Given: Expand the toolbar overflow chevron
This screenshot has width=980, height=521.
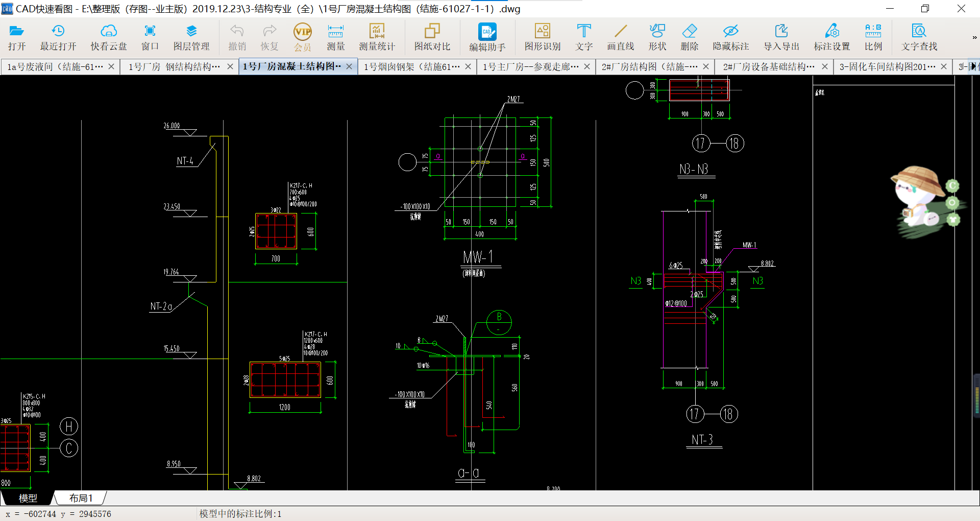Looking at the screenshot, I should coord(974,37).
